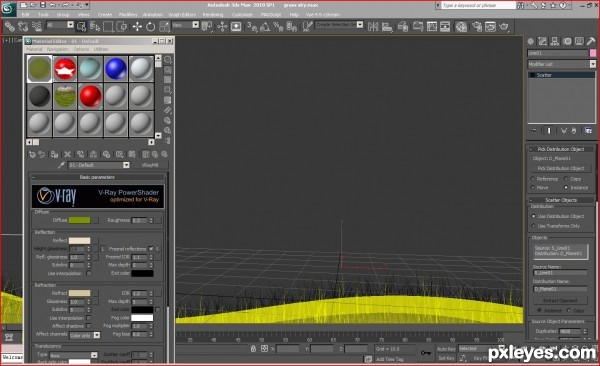Select the Bind to Space Warp tool
The height and width of the screenshot is (366, 600).
(x=37, y=26)
